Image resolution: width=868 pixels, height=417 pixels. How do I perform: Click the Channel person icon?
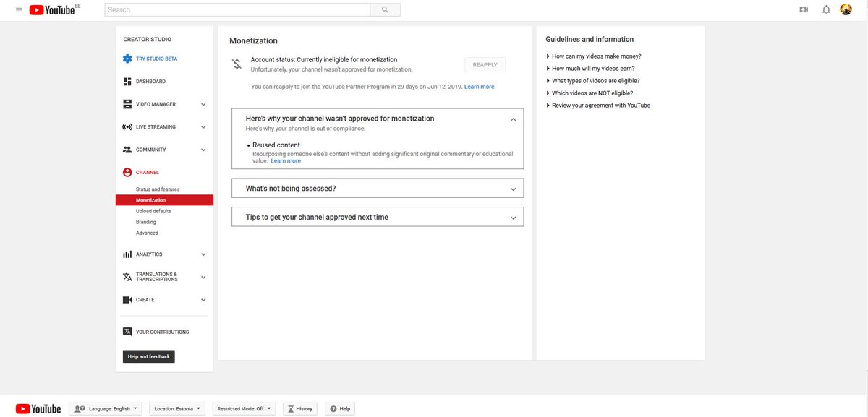pyautogui.click(x=127, y=173)
